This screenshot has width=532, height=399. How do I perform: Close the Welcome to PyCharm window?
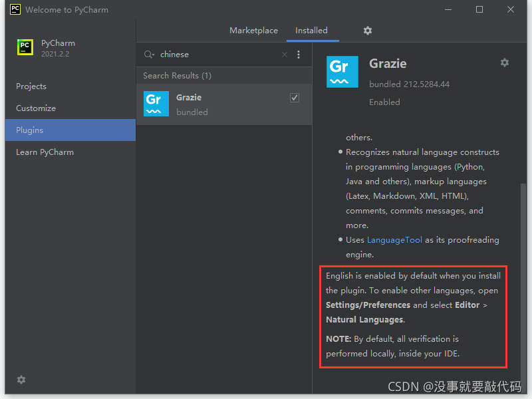(511, 9)
